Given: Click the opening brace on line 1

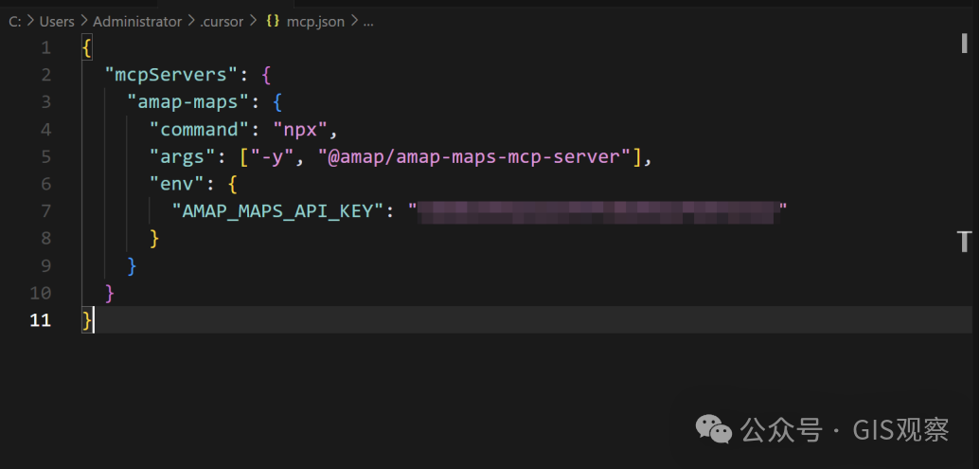Looking at the screenshot, I should [87, 47].
